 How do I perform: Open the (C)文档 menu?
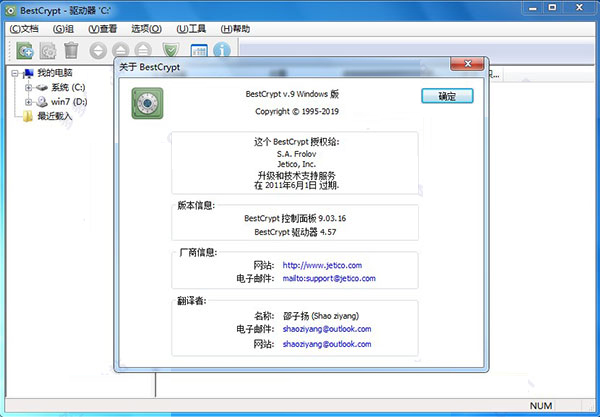point(24,29)
